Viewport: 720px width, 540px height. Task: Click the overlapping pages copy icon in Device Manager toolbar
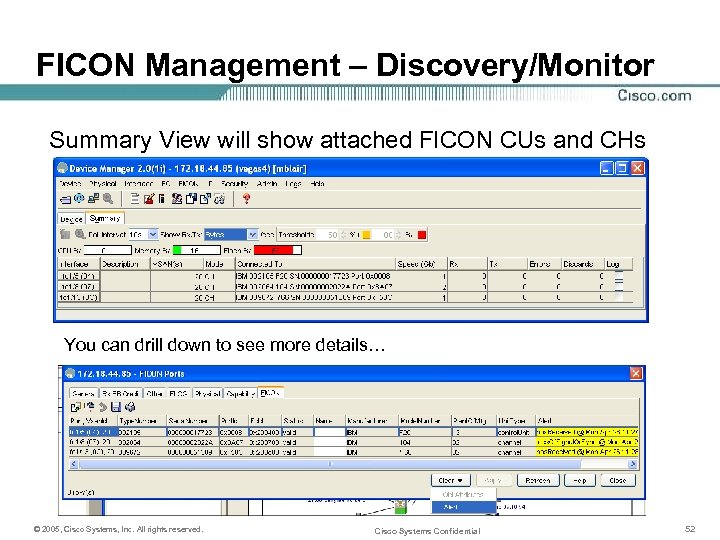point(191,198)
